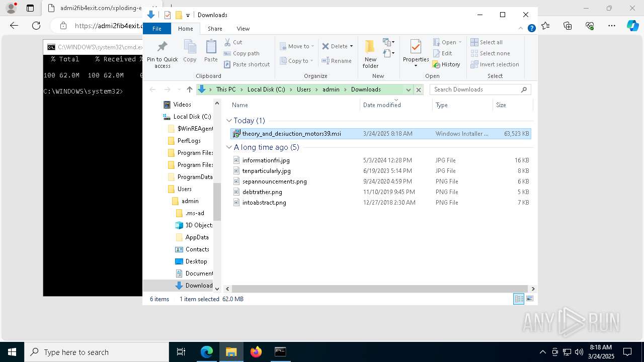Screen dimensions: 644x362
Task: Open Edge Copilot icon
Action: (632, 26)
